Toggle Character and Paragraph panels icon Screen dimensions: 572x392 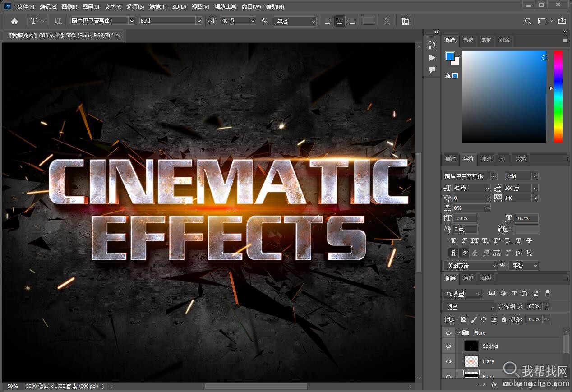(x=406, y=21)
